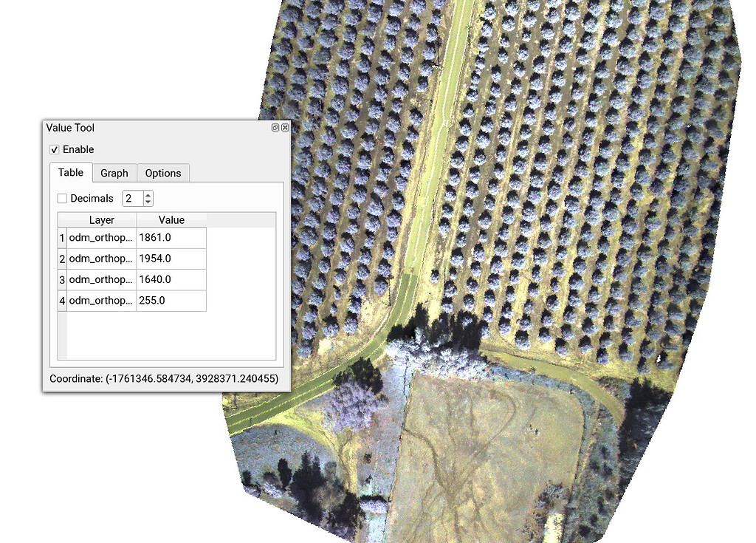The image size is (756, 543).
Task: Click the float/dock icon on Value Tool panel
Action: click(x=276, y=127)
